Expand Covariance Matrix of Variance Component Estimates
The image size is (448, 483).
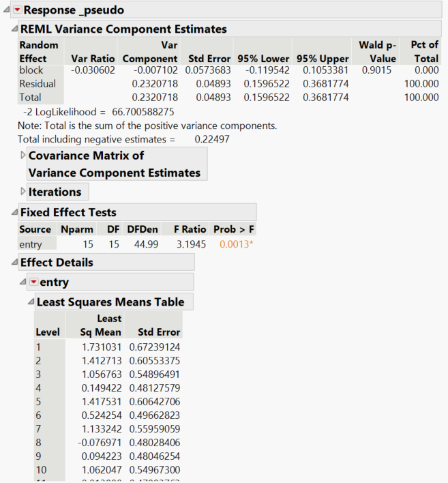(x=23, y=156)
